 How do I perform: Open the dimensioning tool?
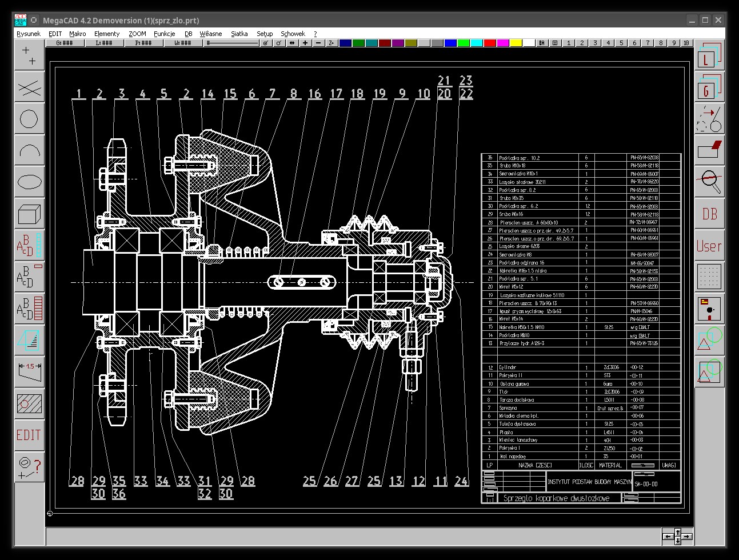[x=29, y=371]
